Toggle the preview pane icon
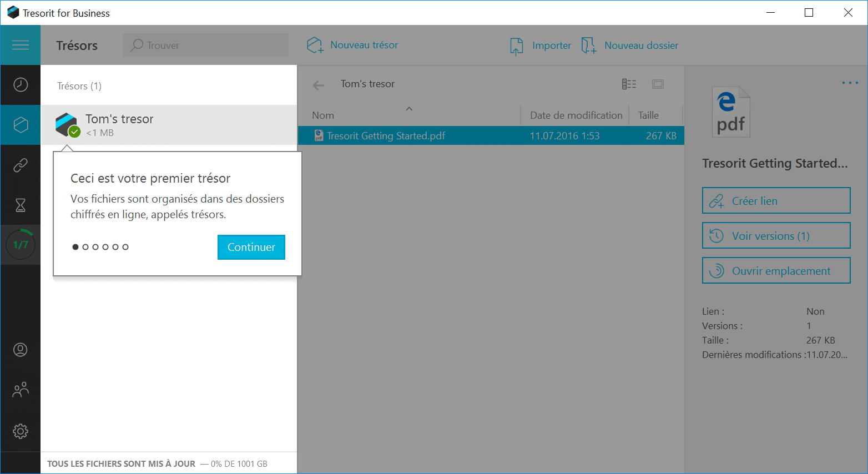This screenshot has height=474, width=868. coord(658,84)
